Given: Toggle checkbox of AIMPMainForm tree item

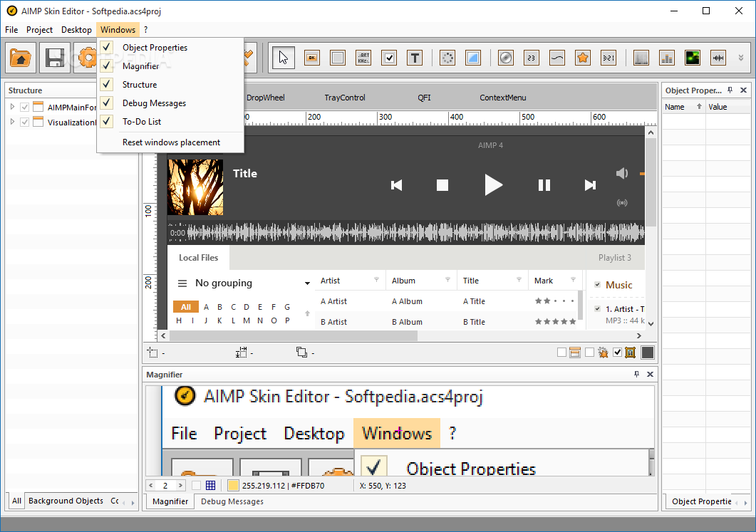Looking at the screenshot, I should (25, 107).
